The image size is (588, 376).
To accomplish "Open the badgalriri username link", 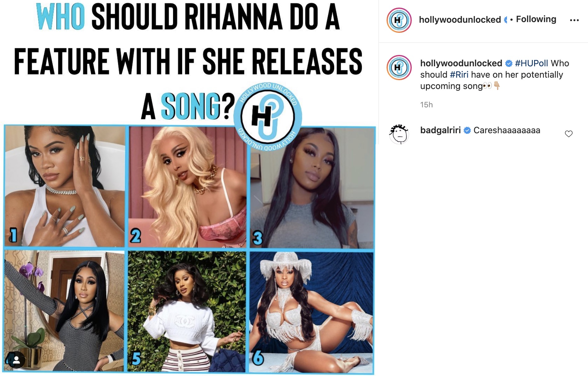I will [x=440, y=130].
